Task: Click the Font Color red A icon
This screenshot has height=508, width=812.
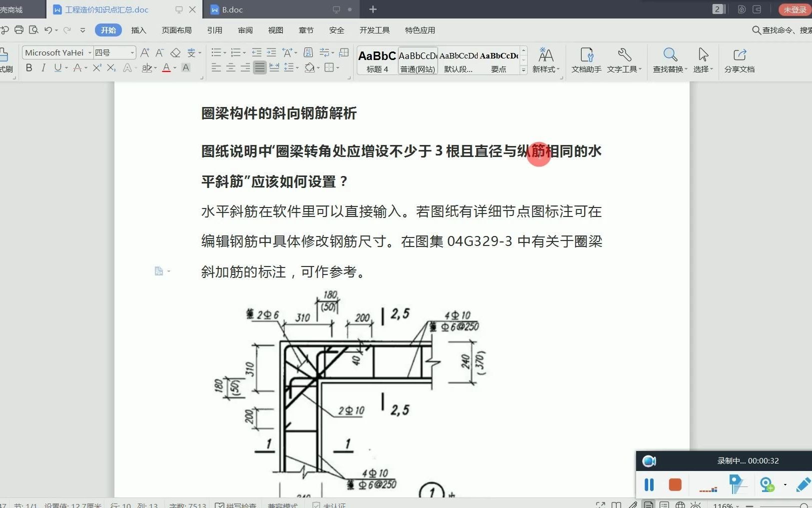Action: pyautogui.click(x=166, y=67)
